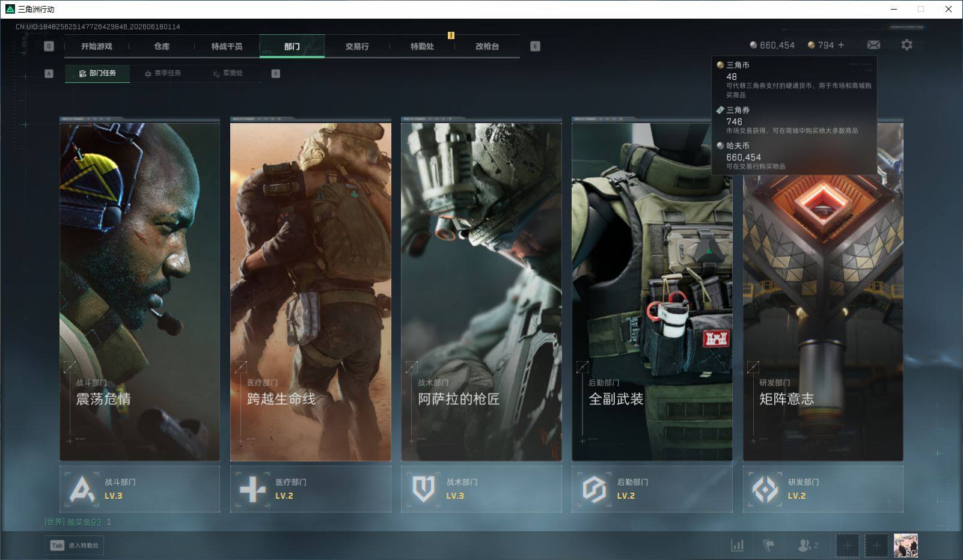This screenshot has width=963, height=560.
Task: Select the 部门 tab
Action: tap(292, 46)
